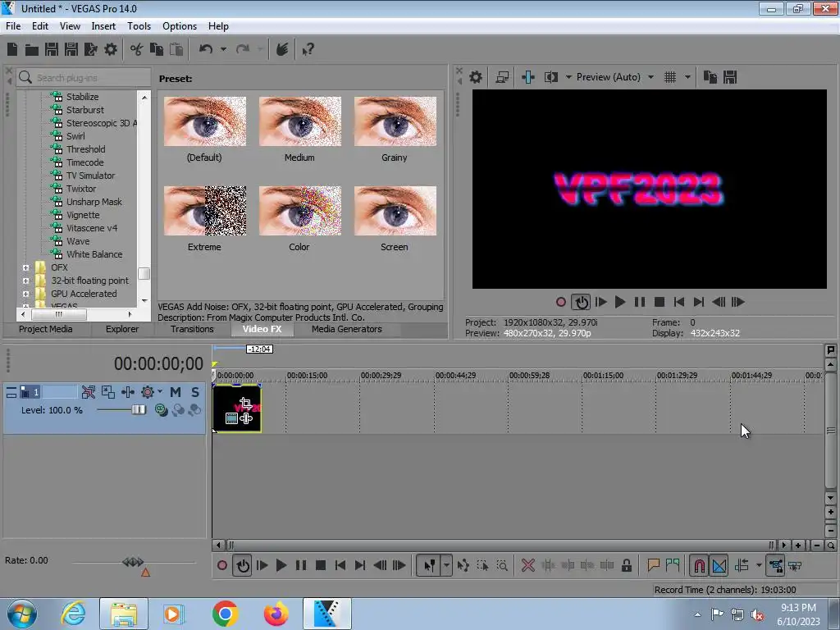The width and height of the screenshot is (840, 630).
Task: Open the Insert menu
Action: 103,26
